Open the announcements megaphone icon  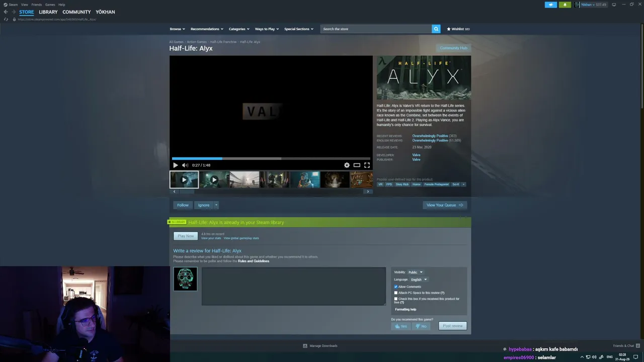coord(551,5)
